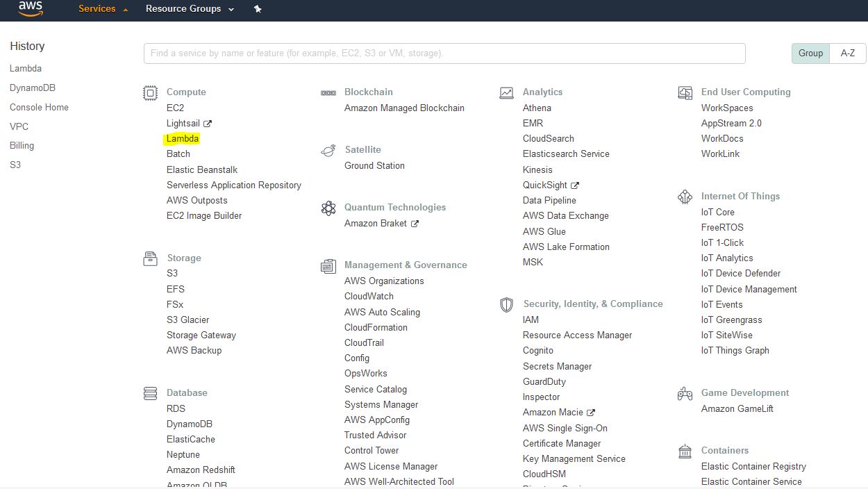The height and width of the screenshot is (489, 868).
Task: Click the Database category stack icon
Action: click(150, 393)
